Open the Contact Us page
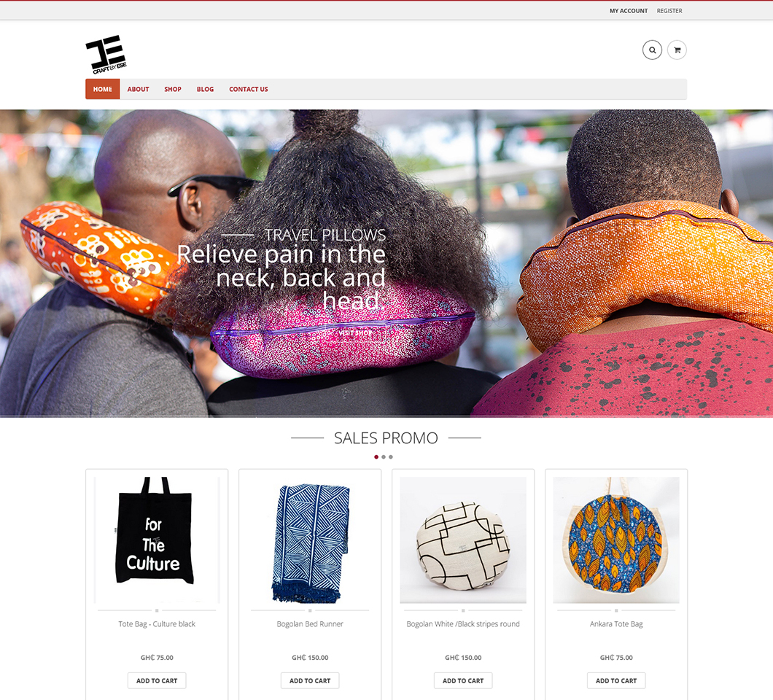The width and height of the screenshot is (773, 700). [x=249, y=89]
